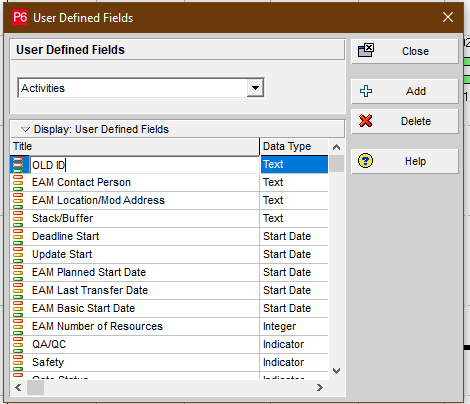The width and height of the screenshot is (470, 404).
Task: Close the User Defined Fields dialog window
Action: (x=448, y=17)
